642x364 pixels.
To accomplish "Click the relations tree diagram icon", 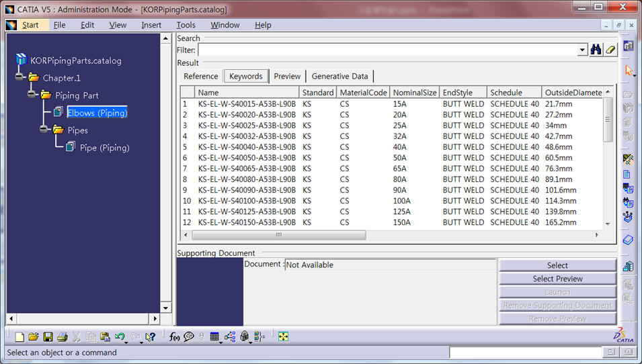I will [x=230, y=336].
